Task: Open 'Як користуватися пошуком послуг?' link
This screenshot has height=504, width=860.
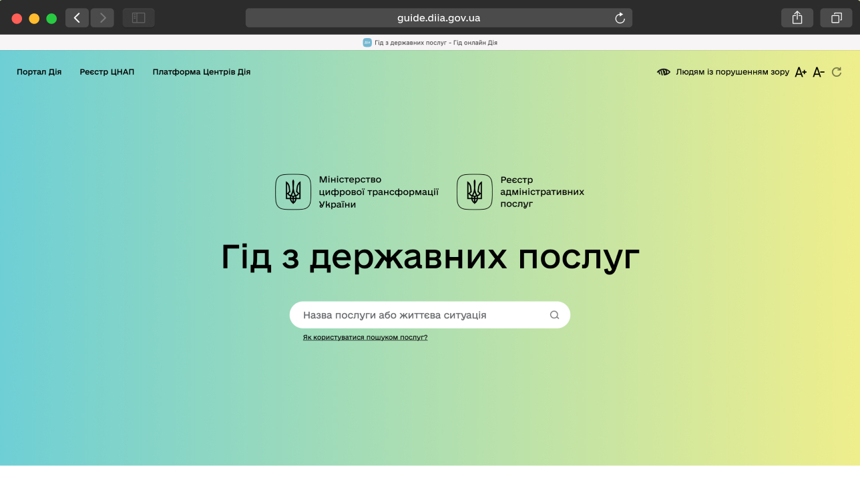Action: pyautogui.click(x=365, y=338)
